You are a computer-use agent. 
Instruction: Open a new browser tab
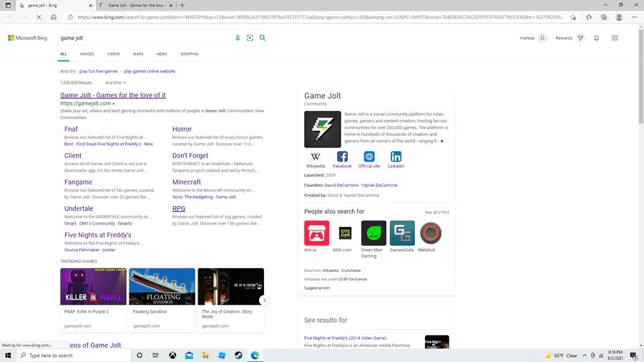pos(182,5)
